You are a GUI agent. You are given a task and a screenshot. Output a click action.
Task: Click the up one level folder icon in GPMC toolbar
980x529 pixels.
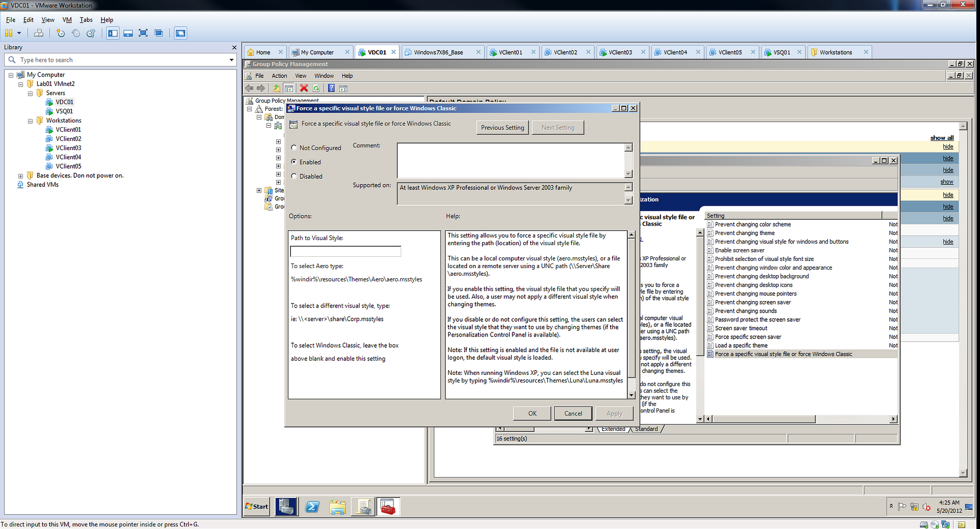click(277, 88)
